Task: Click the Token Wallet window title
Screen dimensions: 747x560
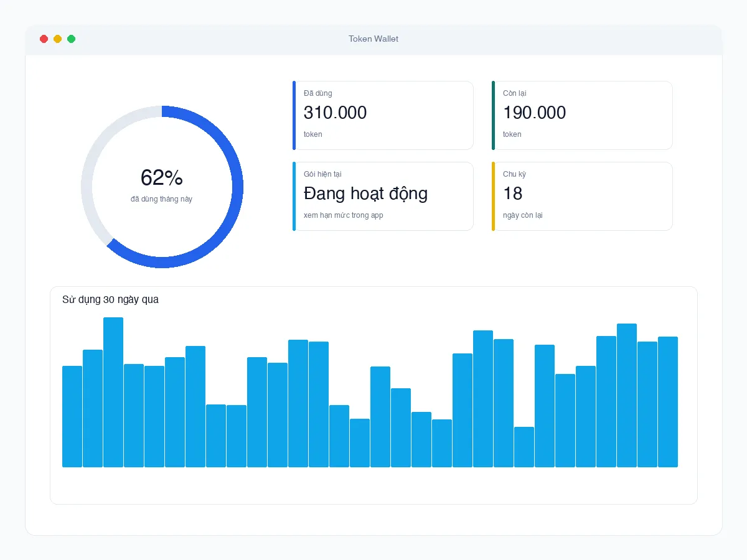Action: tap(374, 39)
